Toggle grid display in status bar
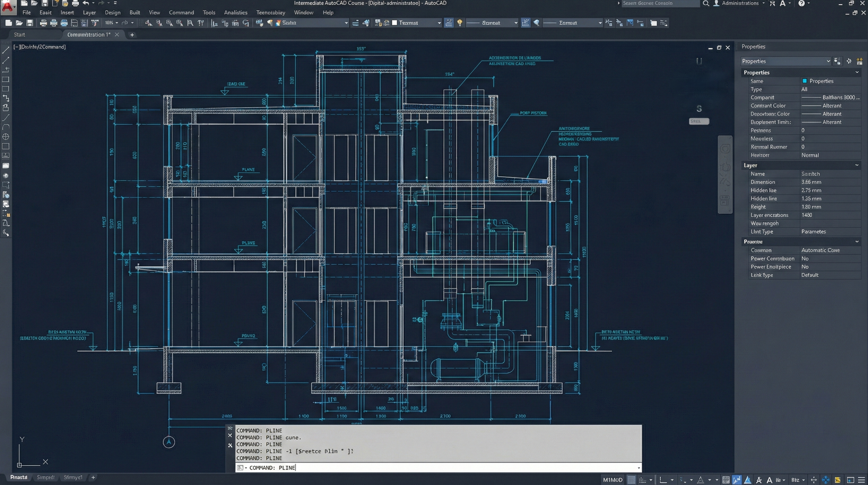 (x=631, y=480)
